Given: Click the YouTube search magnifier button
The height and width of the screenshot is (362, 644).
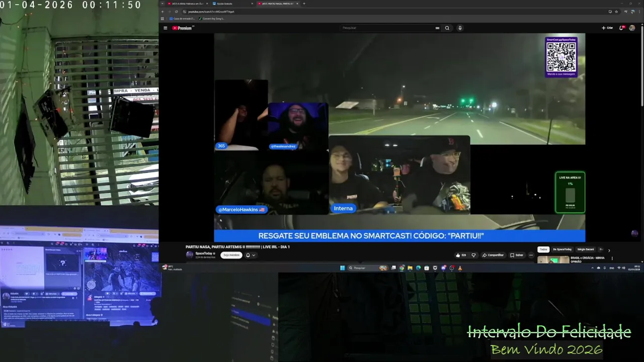Looking at the screenshot, I should click(x=447, y=28).
